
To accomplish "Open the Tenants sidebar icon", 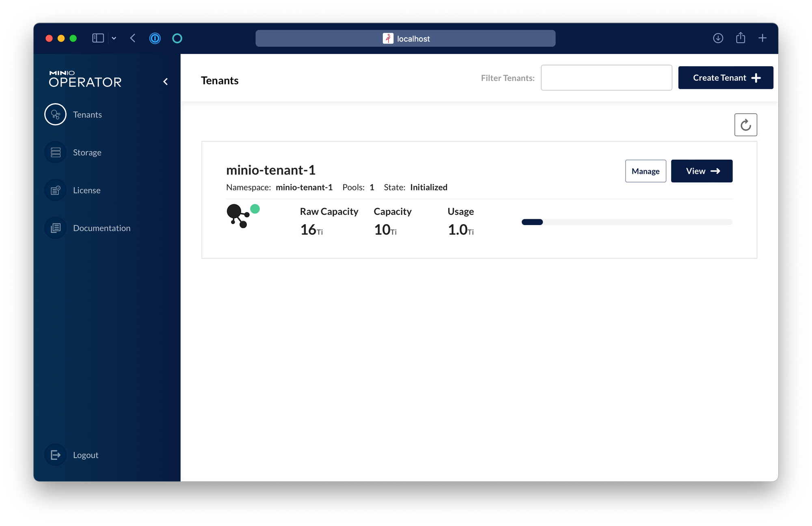I will click(x=55, y=115).
